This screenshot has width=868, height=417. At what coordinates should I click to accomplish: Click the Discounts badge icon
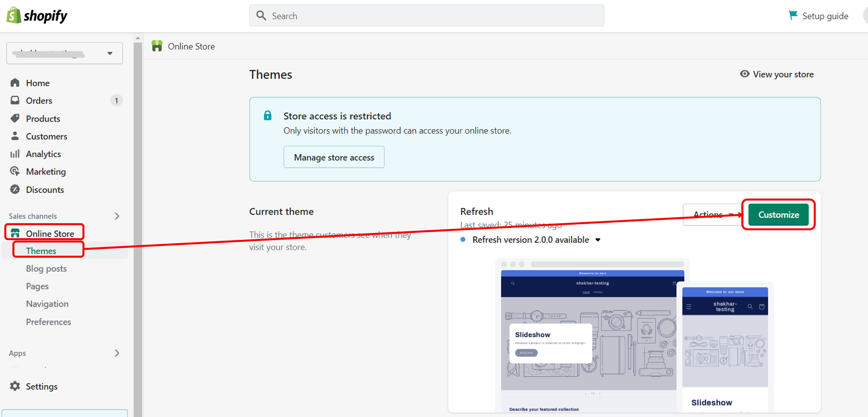(x=15, y=189)
